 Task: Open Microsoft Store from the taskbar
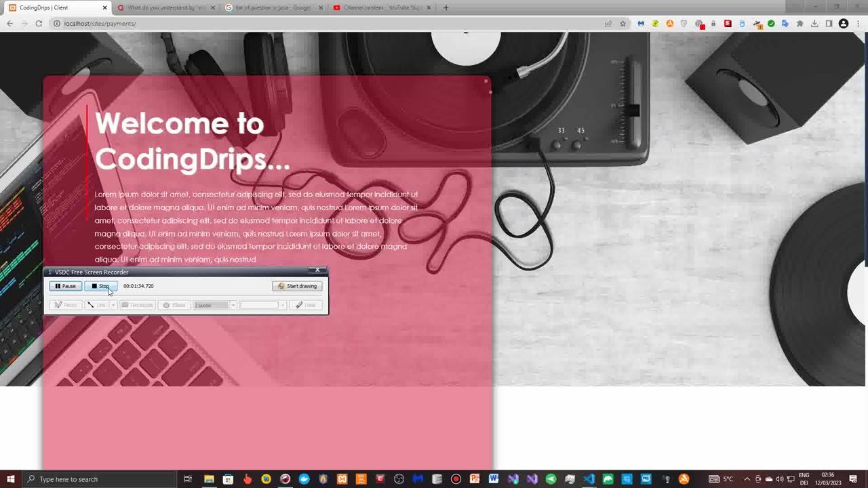pyautogui.click(x=228, y=479)
